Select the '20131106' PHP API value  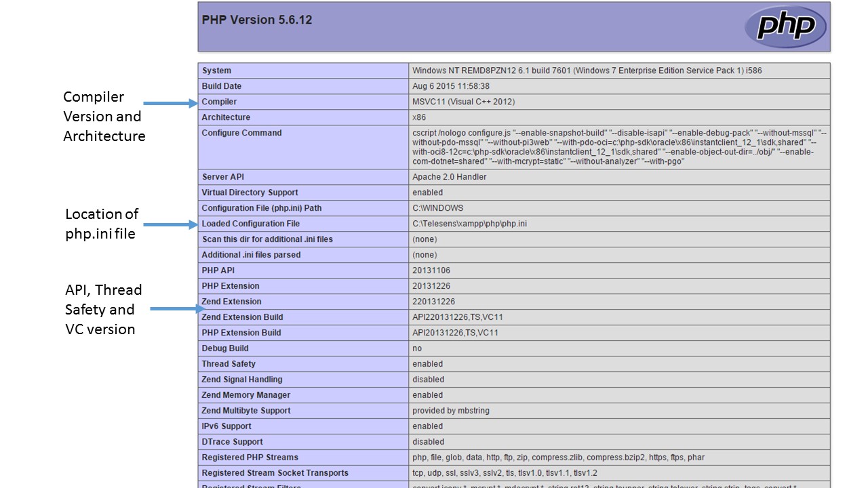pyautogui.click(x=431, y=270)
